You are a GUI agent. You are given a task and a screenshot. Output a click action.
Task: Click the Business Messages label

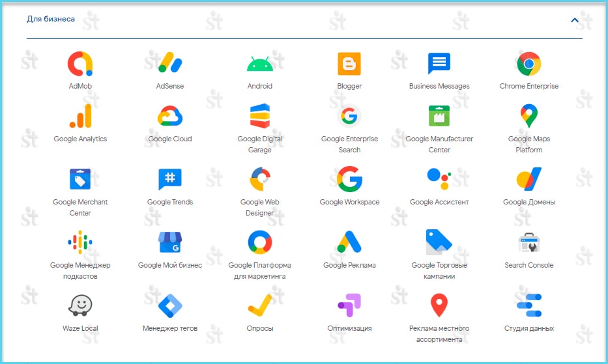(x=439, y=86)
